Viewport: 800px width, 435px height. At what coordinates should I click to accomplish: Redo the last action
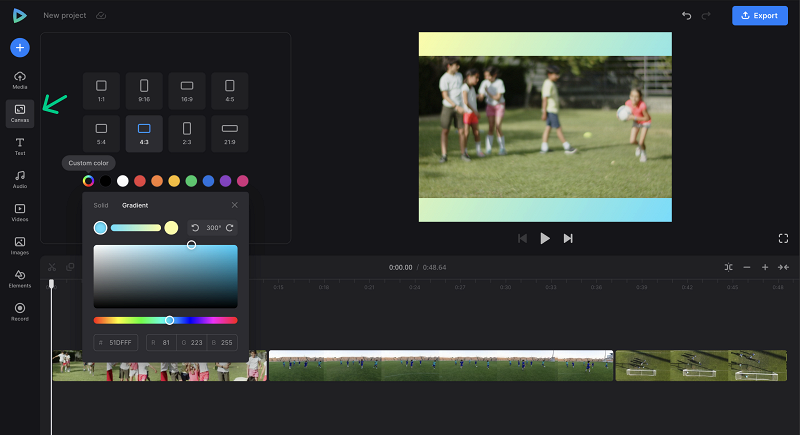point(706,16)
